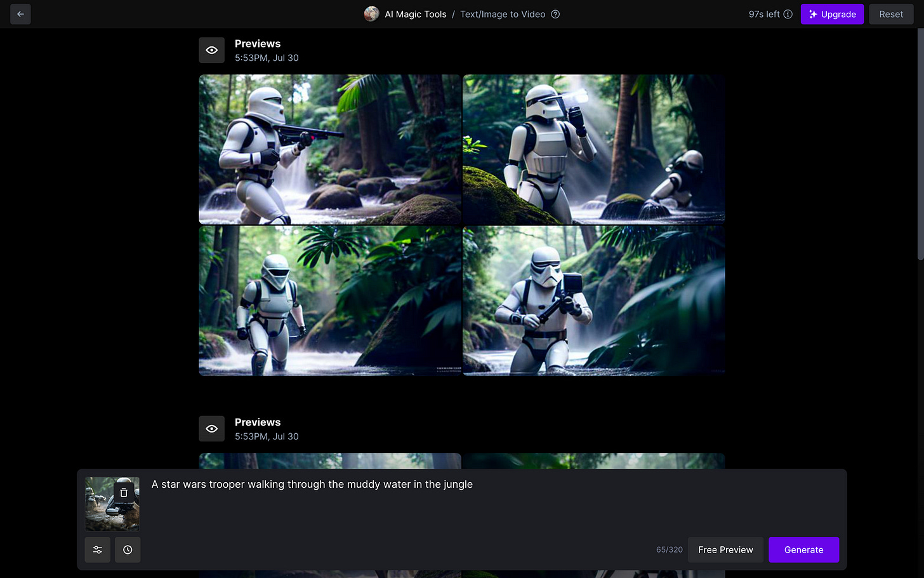Click Text/Image to Video breadcrumb
The image size is (924, 578).
pyautogui.click(x=503, y=14)
